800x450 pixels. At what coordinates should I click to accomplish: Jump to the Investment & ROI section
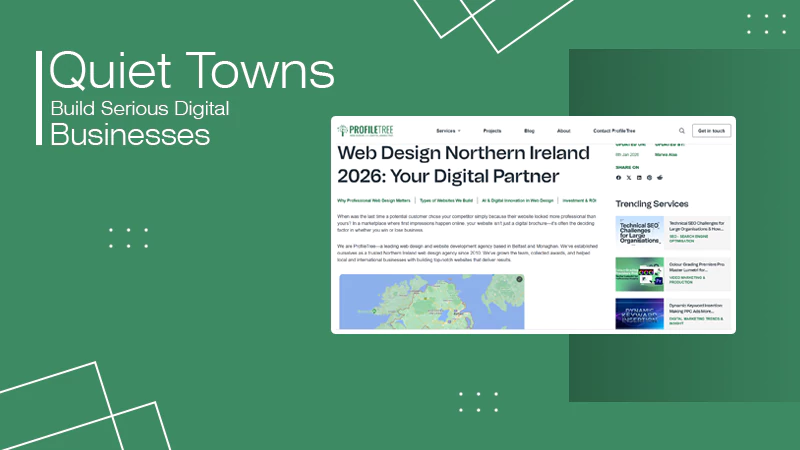pyautogui.click(x=579, y=201)
